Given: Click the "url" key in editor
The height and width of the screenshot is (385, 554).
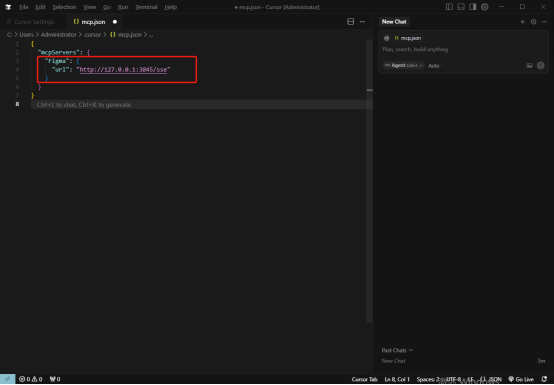Looking at the screenshot, I should pyautogui.click(x=60, y=70).
